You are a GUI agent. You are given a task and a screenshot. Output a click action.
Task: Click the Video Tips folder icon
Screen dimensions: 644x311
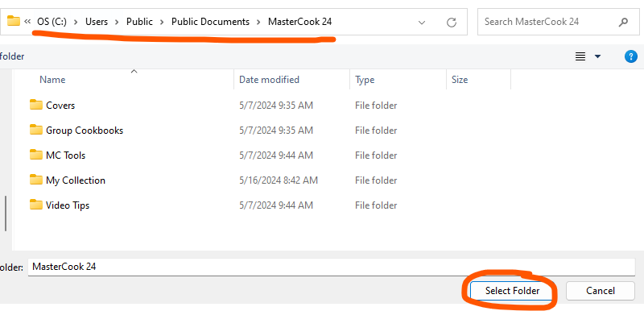coord(36,205)
